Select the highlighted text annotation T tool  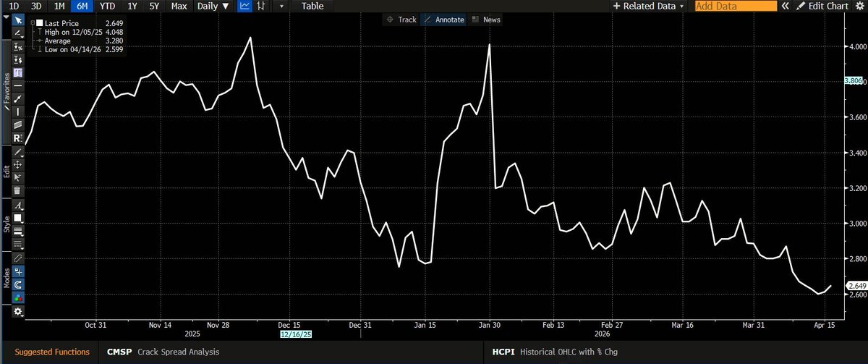pyautogui.click(x=18, y=72)
